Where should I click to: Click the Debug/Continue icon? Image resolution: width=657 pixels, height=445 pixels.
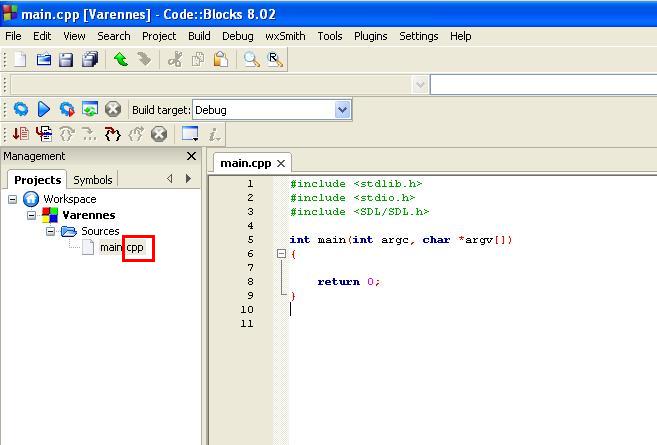coord(21,134)
